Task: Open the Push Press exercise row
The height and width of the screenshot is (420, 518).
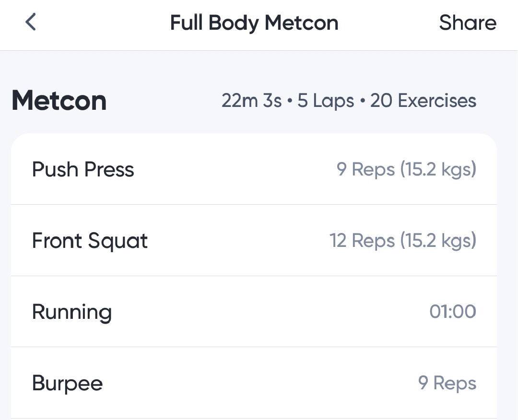Action: click(230, 170)
